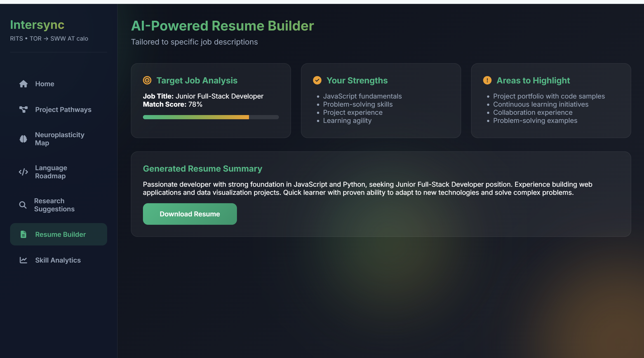Click the Home house icon
This screenshot has width=644, height=358.
(x=23, y=84)
